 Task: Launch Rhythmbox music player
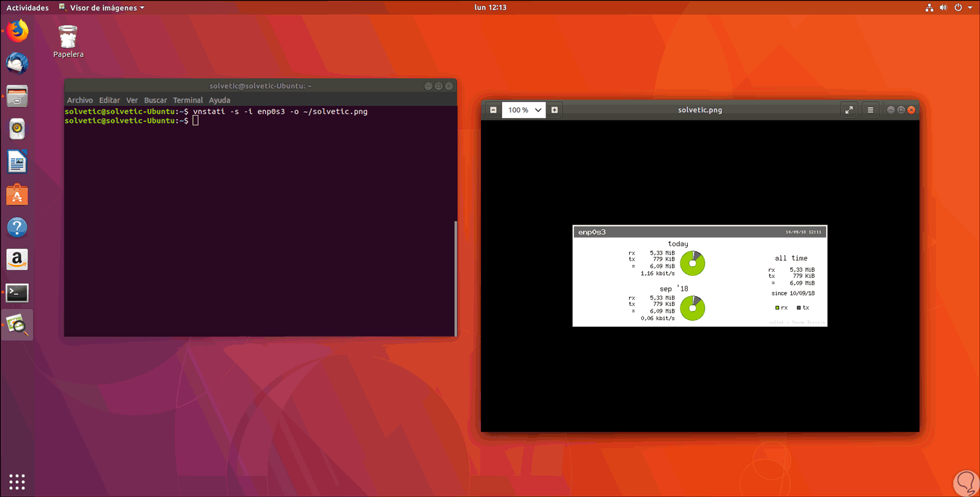(17, 129)
